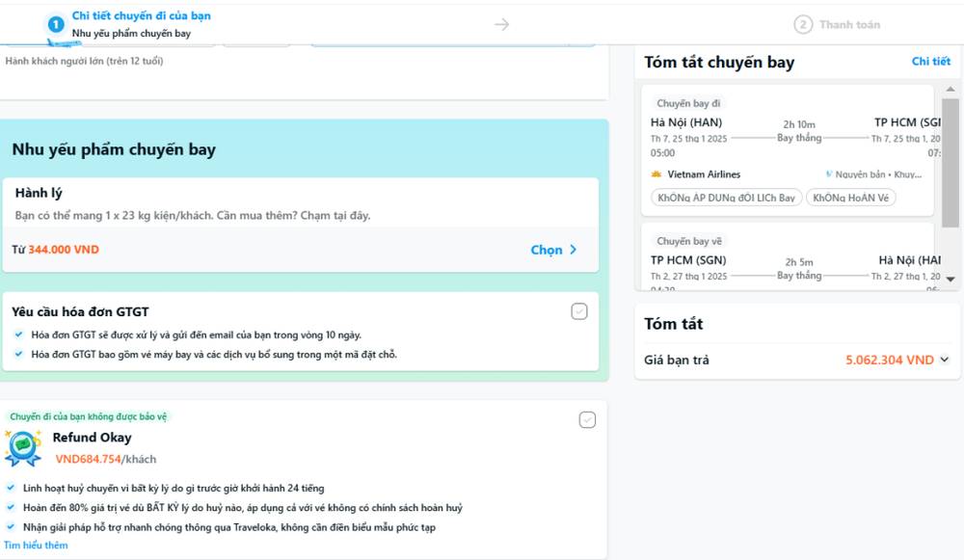Screen dimensions: 964x560
Task: Click the Tìm hiểu thêm link
Action: (x=36, y=545)
